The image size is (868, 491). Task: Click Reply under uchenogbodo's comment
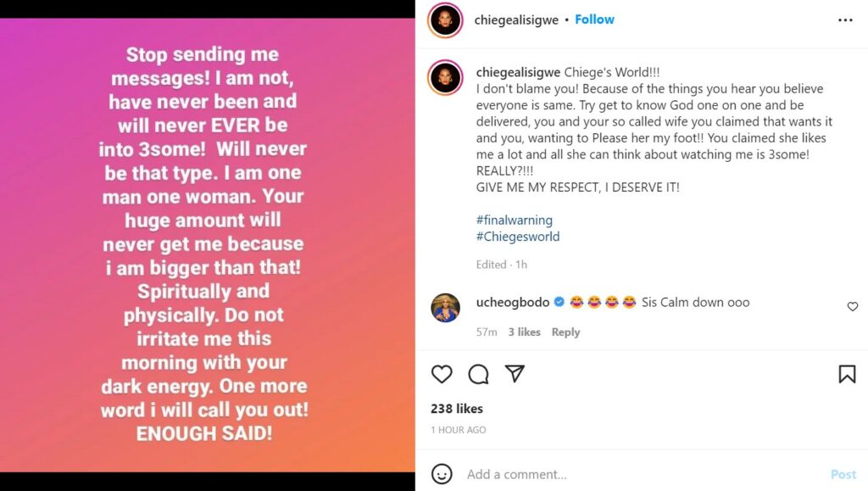pyautogui.click(x=565, y=332)
